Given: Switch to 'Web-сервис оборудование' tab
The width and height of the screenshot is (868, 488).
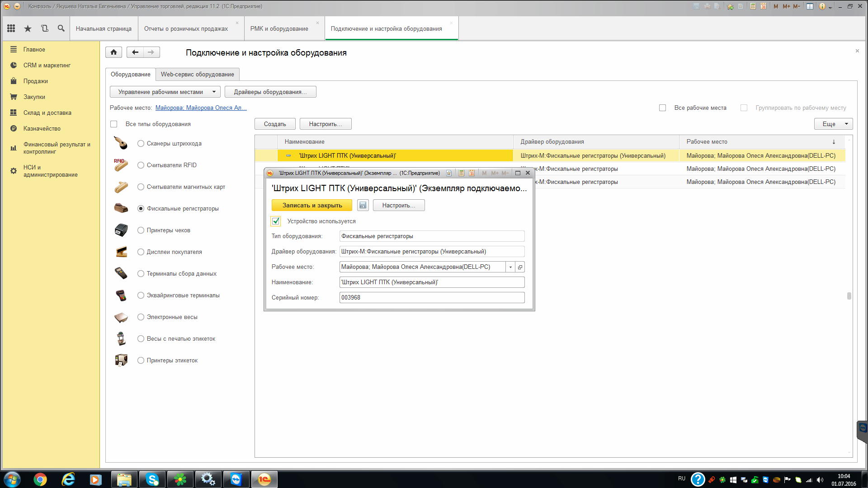Looking at the screenshot, I should (x=197, y=75).
